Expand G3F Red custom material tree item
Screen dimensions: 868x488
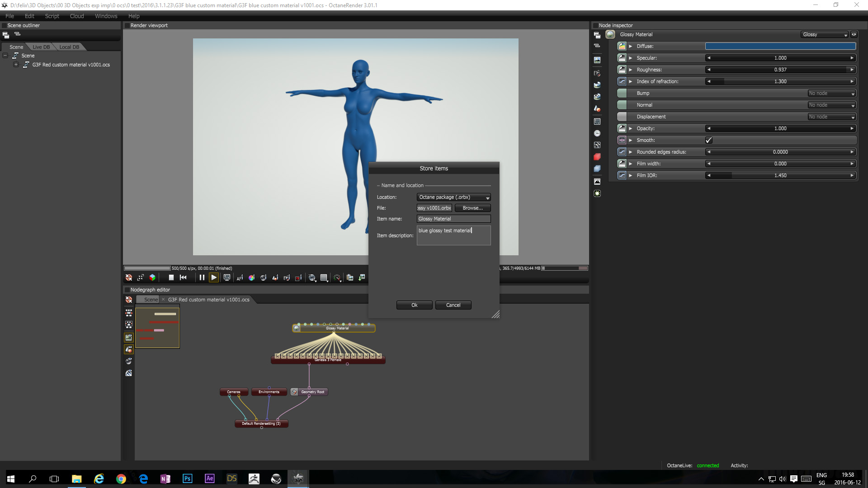pyautogui.click(x=16, y=65)
